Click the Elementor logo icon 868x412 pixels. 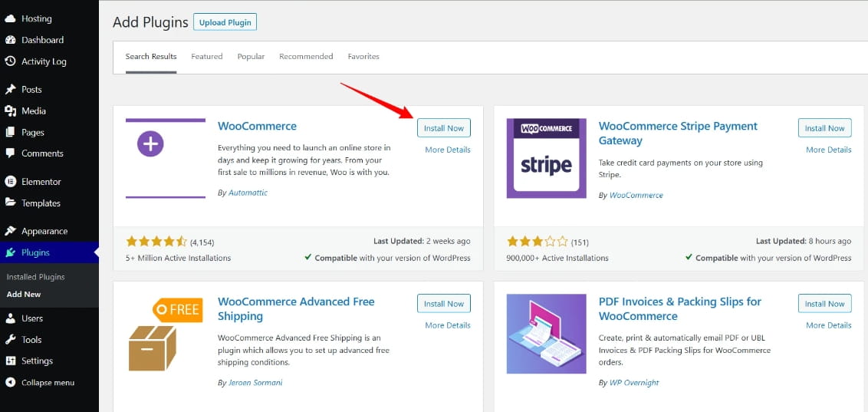pyautogui.click(x=10, y=182)
